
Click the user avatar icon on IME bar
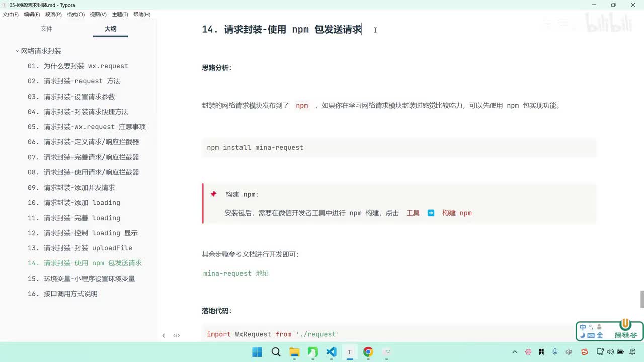599,327
